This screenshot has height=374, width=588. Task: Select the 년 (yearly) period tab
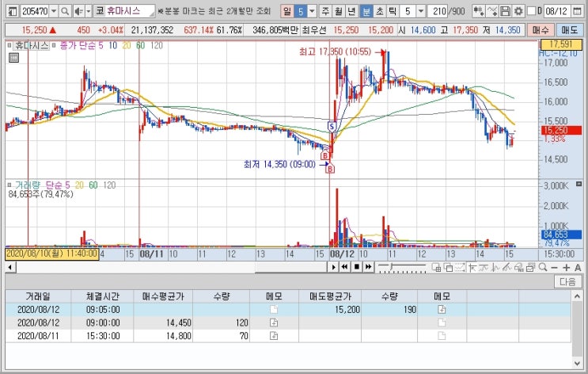coord(351,11)
